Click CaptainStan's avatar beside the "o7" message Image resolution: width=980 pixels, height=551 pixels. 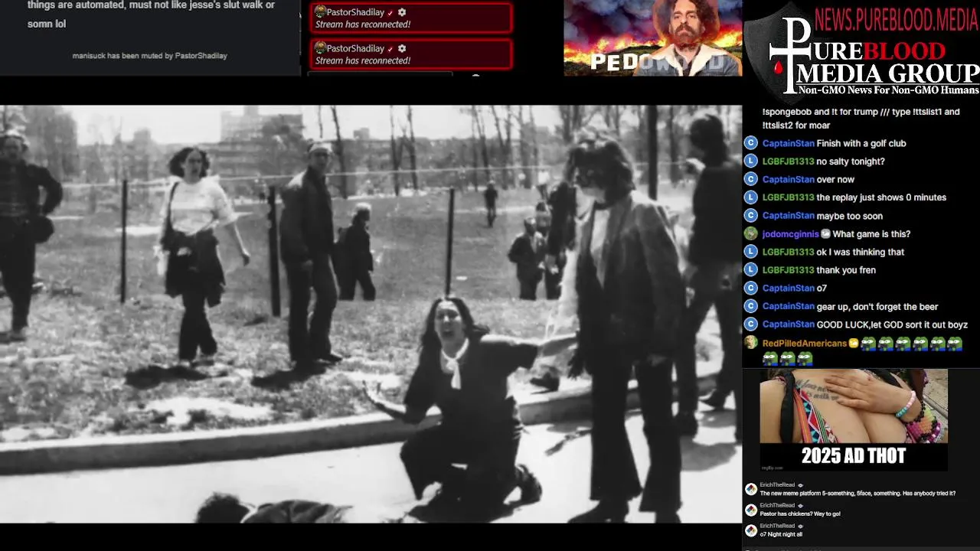751,288
